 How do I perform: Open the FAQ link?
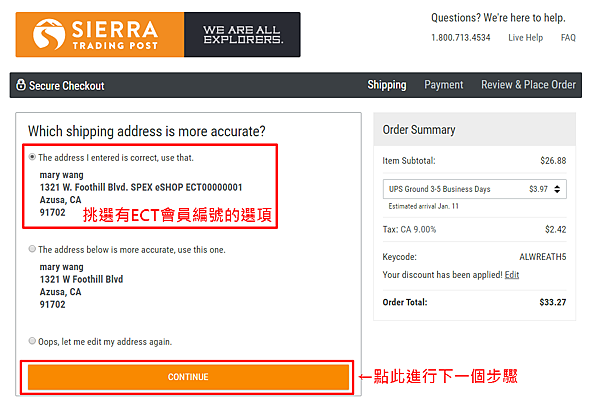point(568,37)
